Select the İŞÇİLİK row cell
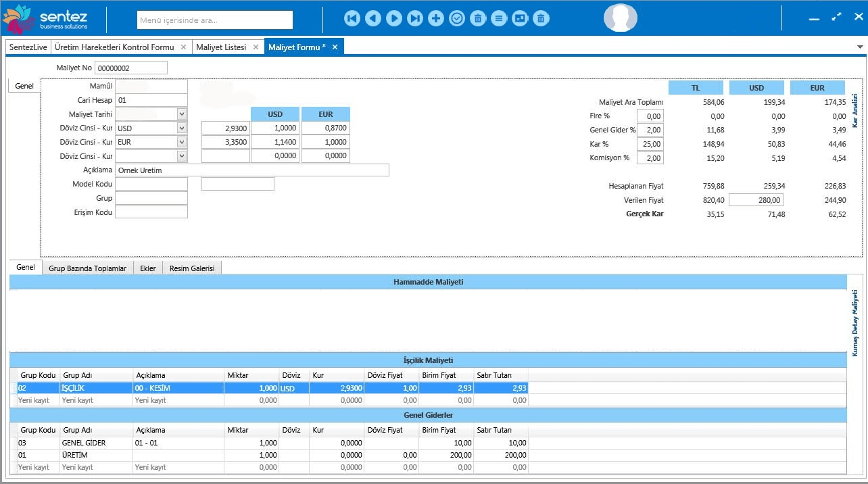 pos(97,388)
